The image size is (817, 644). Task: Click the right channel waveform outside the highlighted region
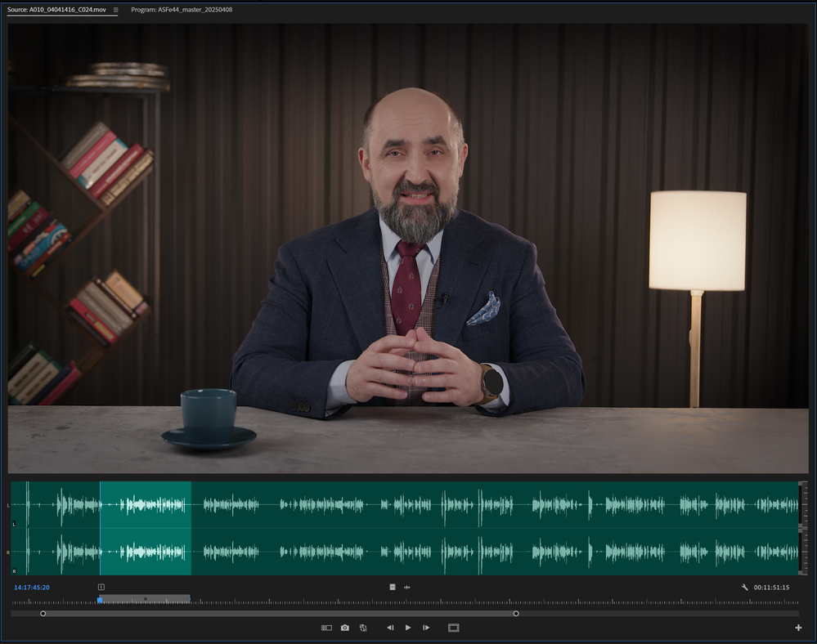coord(495,552)
